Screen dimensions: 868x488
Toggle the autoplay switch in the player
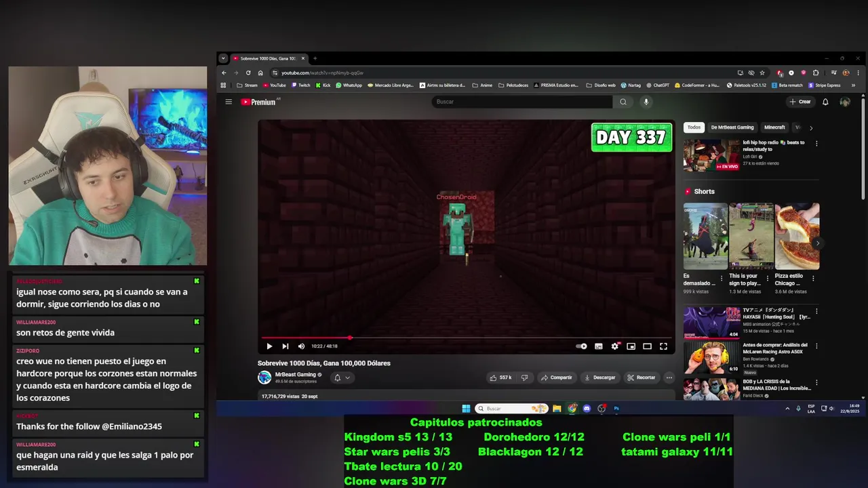coord(582,346)
